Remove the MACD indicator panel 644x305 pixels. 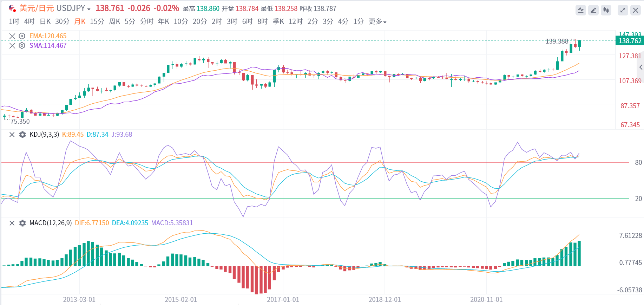(x=12, y=223)
